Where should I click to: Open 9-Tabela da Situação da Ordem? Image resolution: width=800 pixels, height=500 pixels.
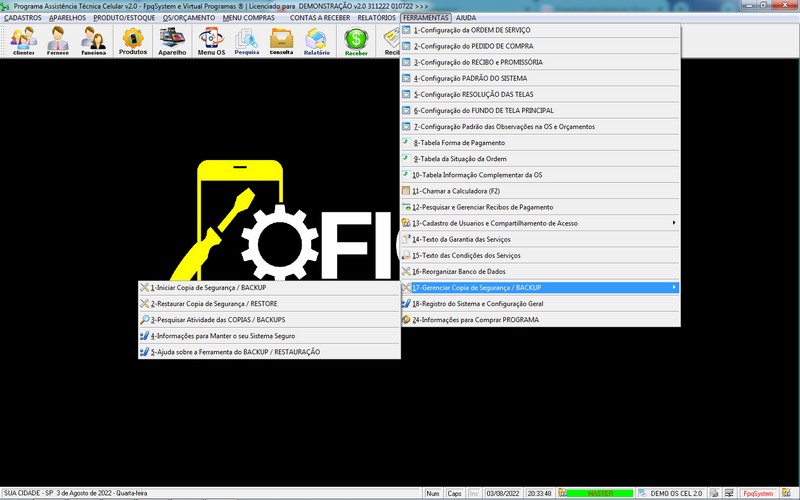click(540, 159)
